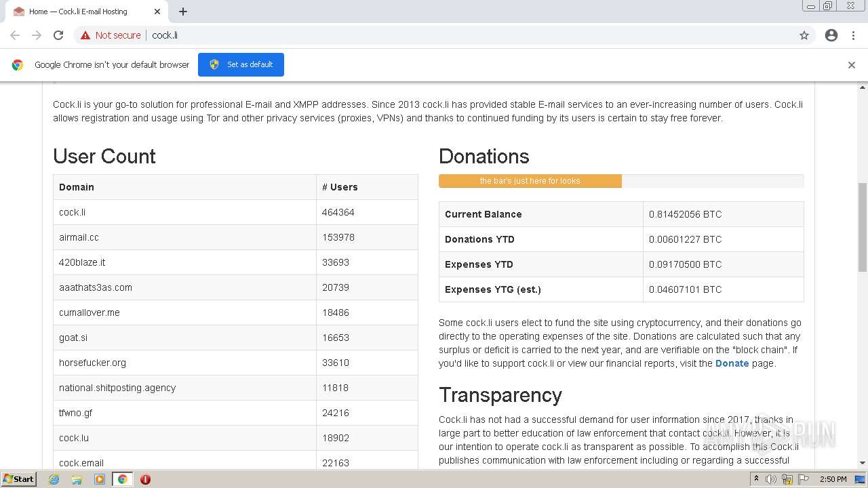
Task: Select the tfwno.gf domain cell
Action: pyautogui.click(x=185, y=413)
